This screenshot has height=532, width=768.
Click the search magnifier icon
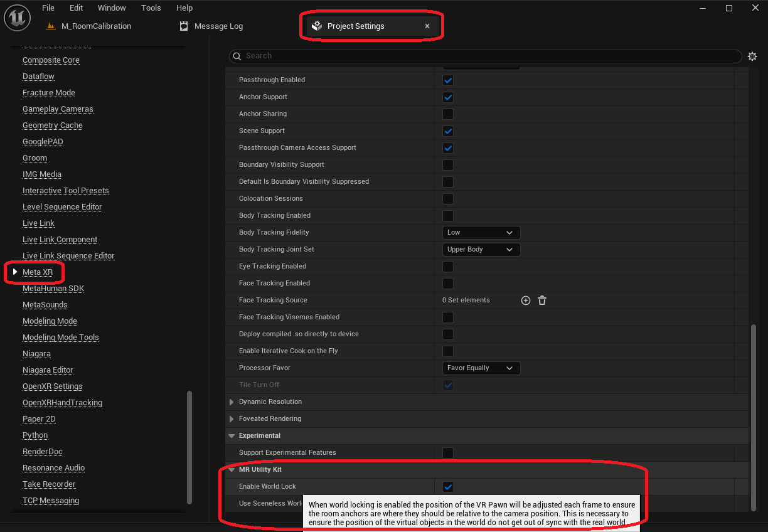[237, 56]
